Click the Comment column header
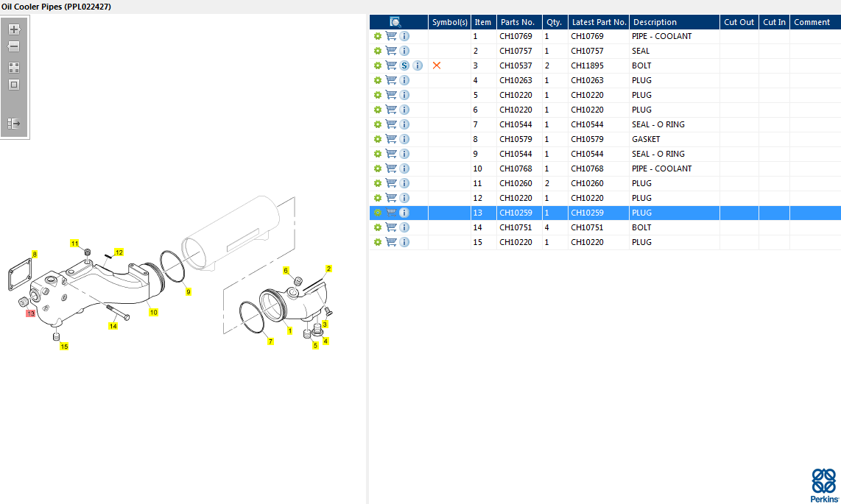The image size is (841, 504). coord(815,22)
